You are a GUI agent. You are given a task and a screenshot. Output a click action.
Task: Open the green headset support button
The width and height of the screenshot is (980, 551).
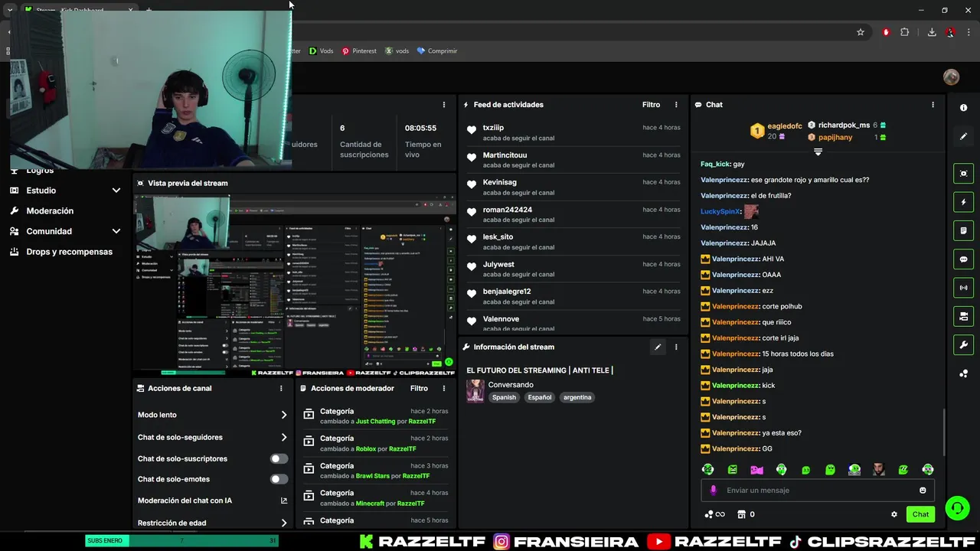[x=957, y=508]
